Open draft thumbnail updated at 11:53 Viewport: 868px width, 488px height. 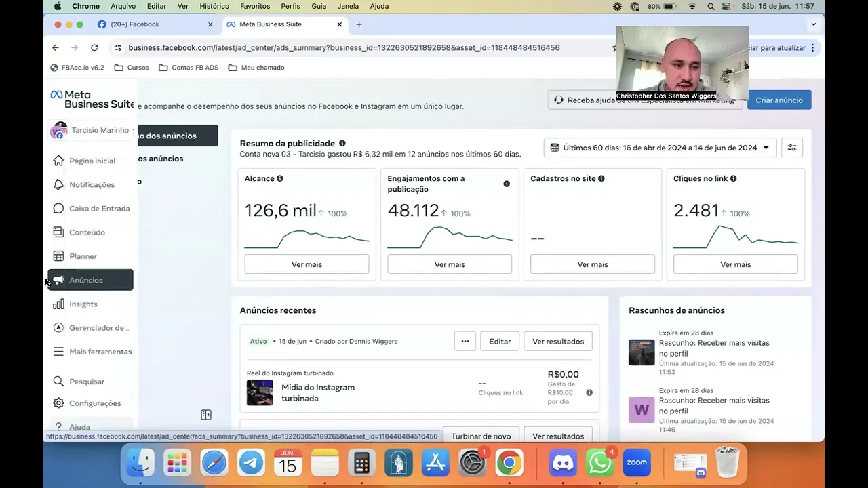tap(642, 352)
